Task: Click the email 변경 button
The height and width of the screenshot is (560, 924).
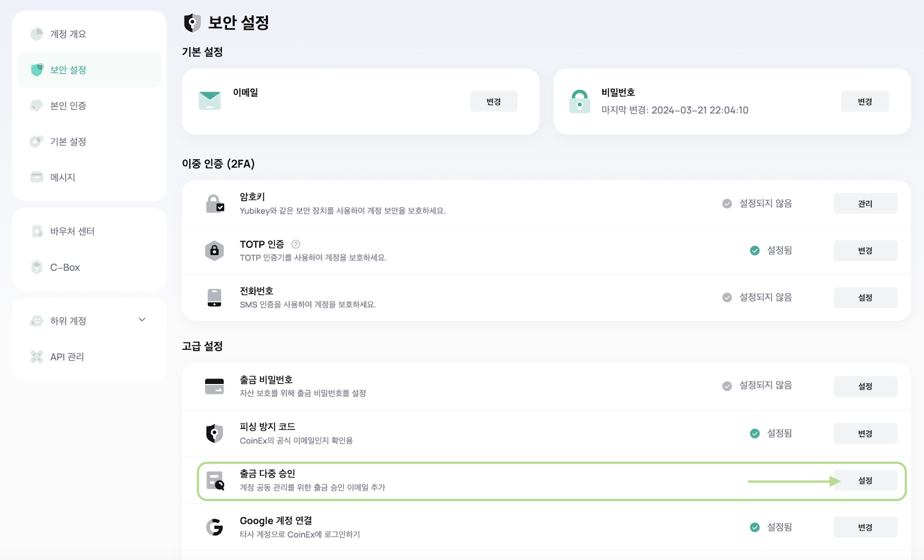Action: pyautogui.click(x=494, y=102)
